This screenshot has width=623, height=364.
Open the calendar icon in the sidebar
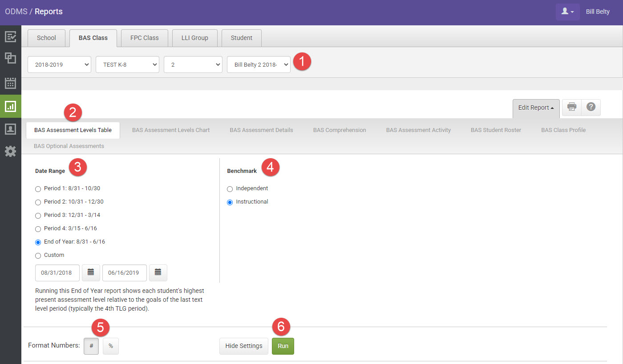11,82
